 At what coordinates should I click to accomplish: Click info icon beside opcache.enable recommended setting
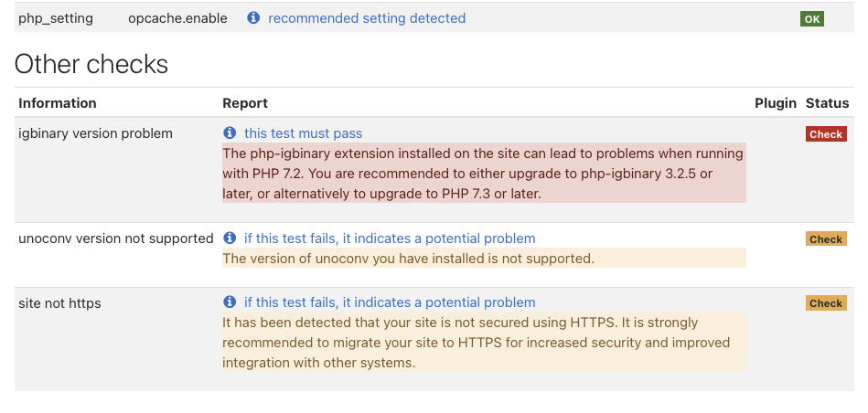click(253, 18)
